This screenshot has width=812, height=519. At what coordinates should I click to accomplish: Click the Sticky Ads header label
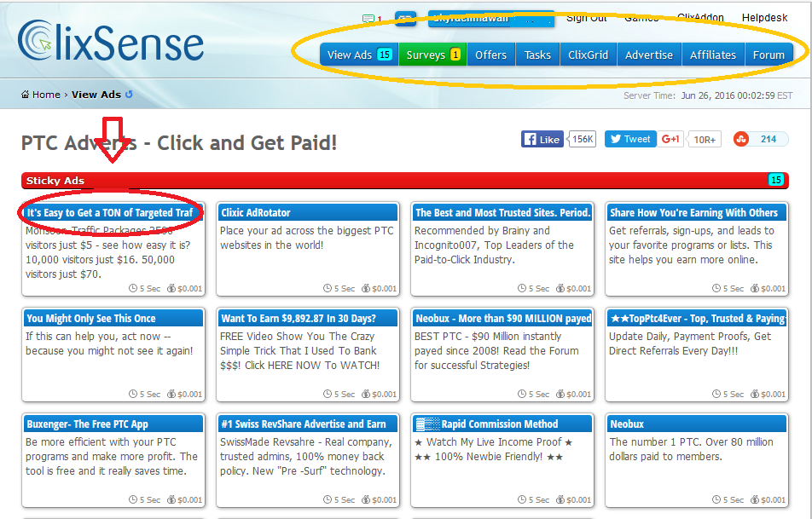[55, 181]
